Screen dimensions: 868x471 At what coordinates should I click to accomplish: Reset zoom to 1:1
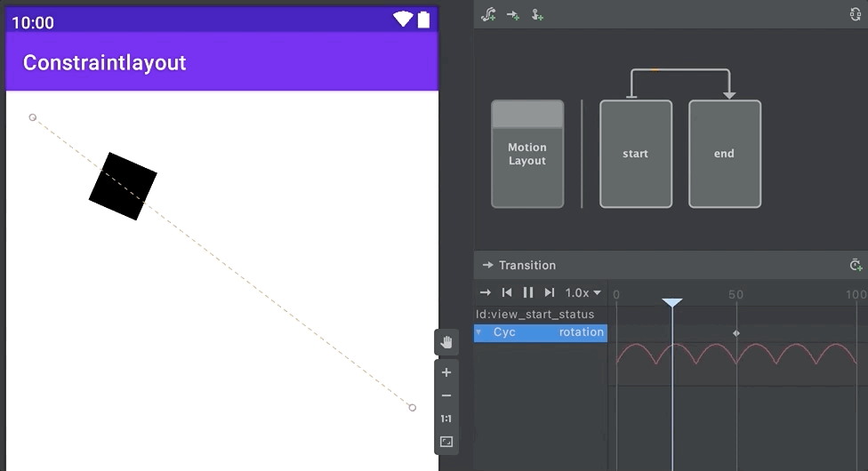446,419
